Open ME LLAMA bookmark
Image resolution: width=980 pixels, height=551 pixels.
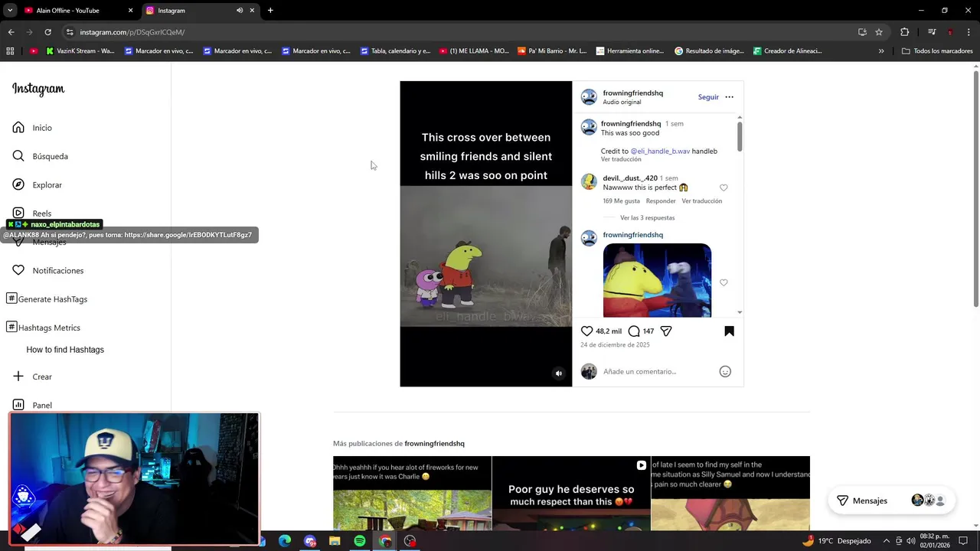pos(474,51)
